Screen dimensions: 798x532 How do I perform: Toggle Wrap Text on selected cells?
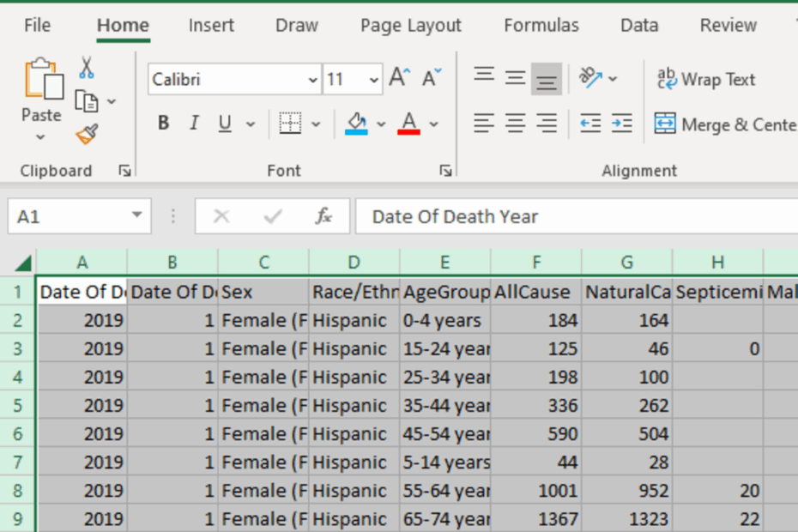[x=706, y=80]
